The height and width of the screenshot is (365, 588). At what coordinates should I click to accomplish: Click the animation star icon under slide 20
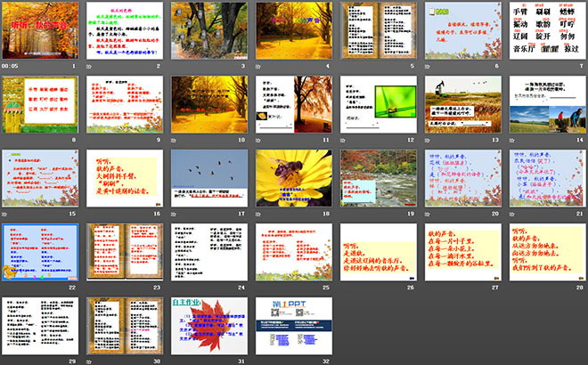tap(427, 214)
